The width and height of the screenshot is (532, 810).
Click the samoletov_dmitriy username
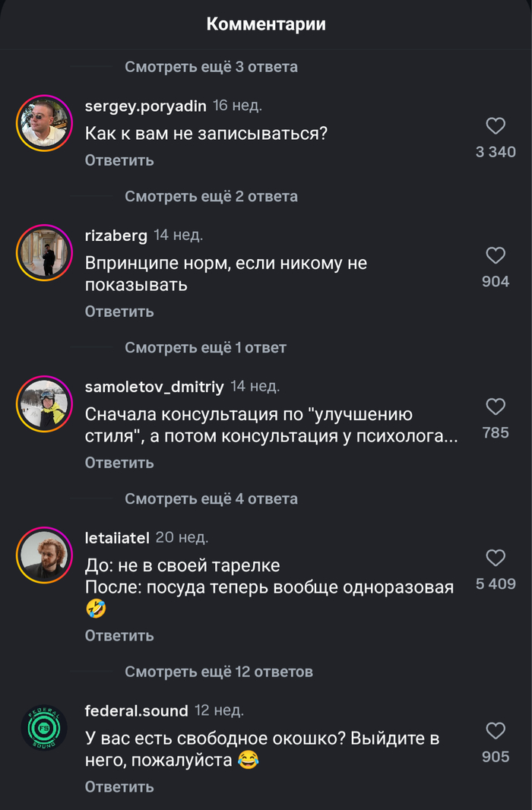click(154, 387)
